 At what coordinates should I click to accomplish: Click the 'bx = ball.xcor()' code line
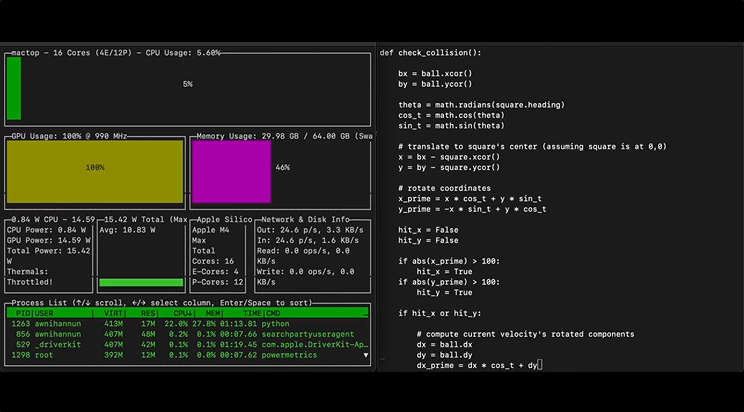click(x=435, y=74)
